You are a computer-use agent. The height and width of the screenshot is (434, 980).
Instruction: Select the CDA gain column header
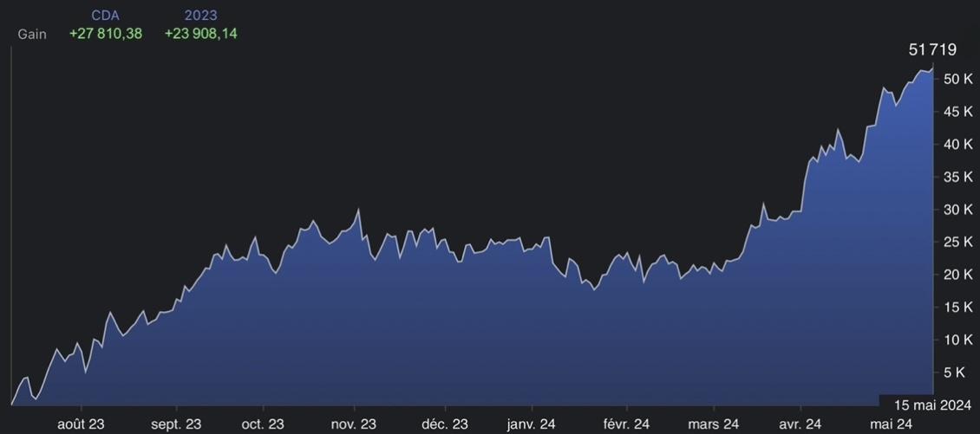pos(106,16)
